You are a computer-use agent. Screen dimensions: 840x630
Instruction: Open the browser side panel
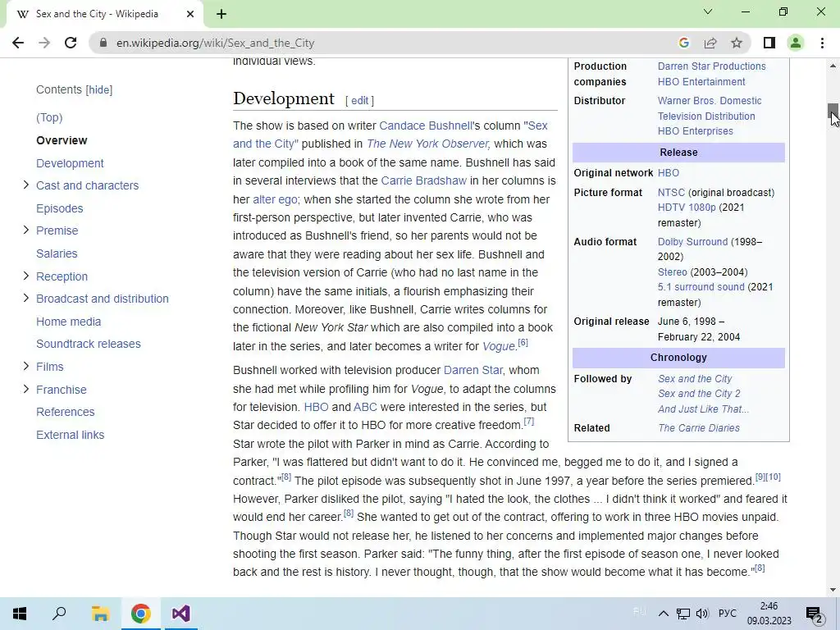[x=769, y=43]
